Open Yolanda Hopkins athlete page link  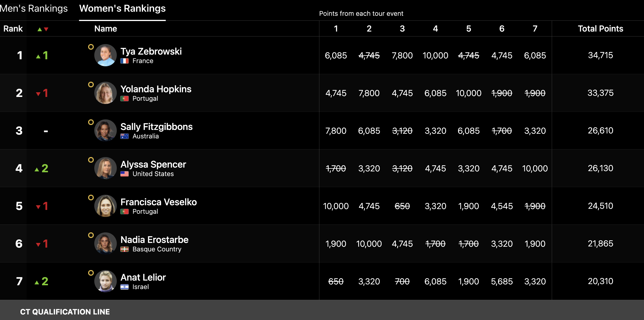156,89
